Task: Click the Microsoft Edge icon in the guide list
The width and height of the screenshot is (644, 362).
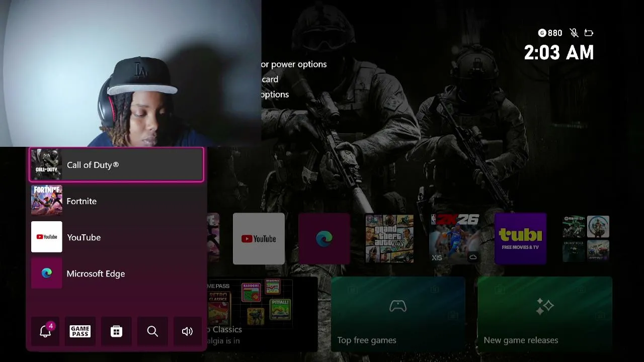Action: [47, 273]
